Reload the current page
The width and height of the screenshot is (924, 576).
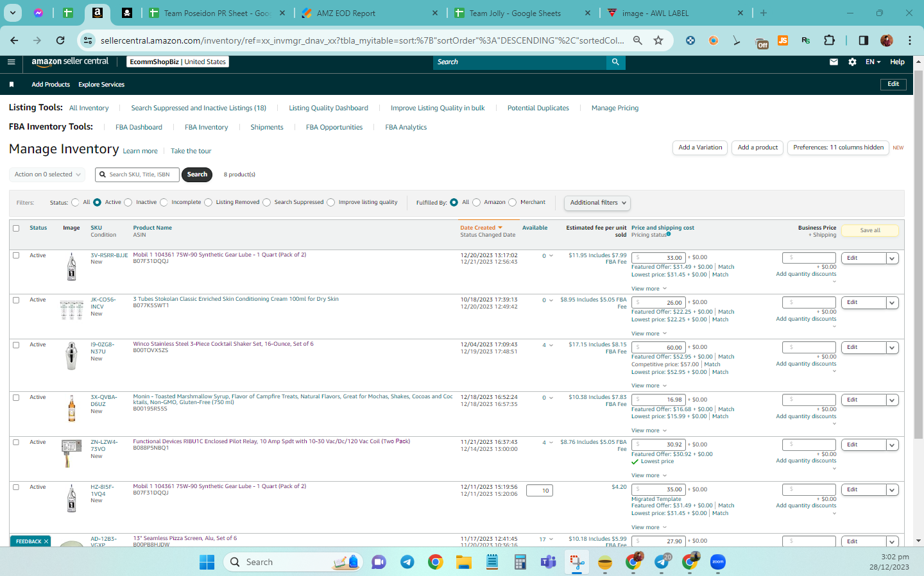[x=60, y=40]
